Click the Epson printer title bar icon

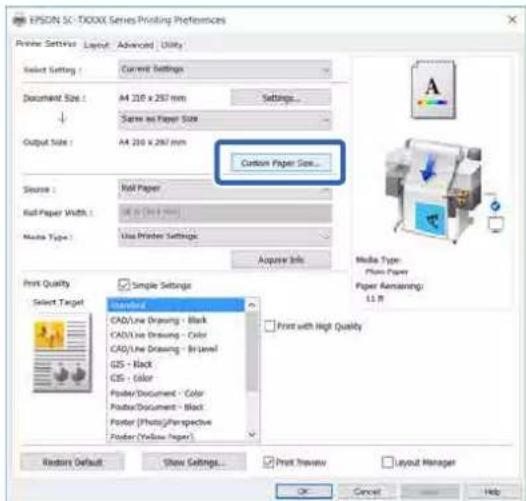(19, 20)
